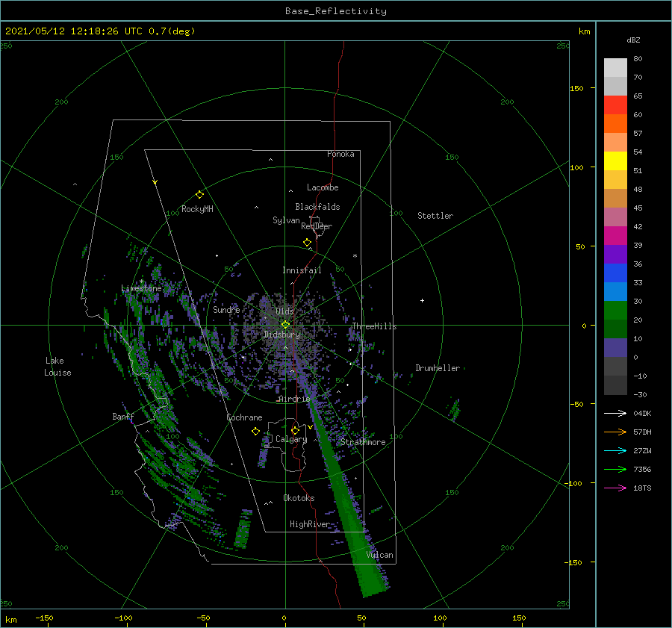The image size is (672, 628).
Task: Click the Ponoka city label
Action: click(340, 154)
